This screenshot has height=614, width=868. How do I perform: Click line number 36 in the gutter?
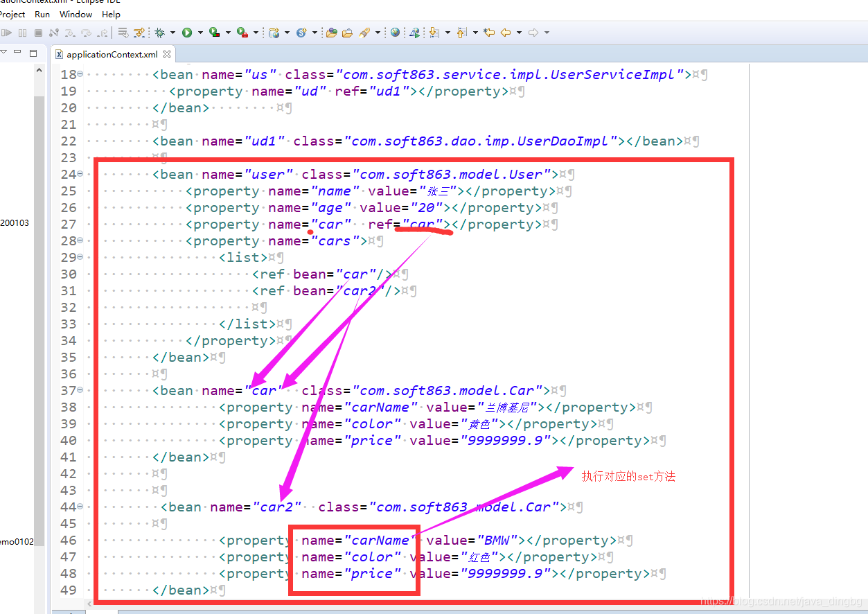click(69, 374)
